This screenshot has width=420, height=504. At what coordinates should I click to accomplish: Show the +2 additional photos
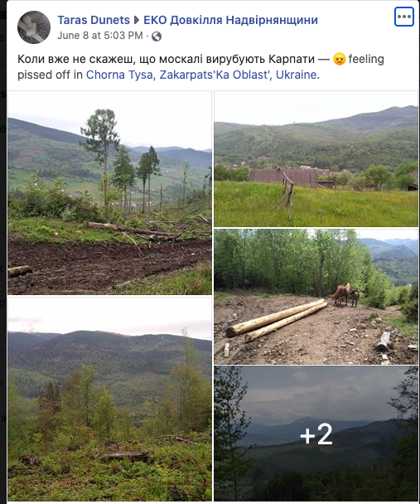[x=316, y=434]
